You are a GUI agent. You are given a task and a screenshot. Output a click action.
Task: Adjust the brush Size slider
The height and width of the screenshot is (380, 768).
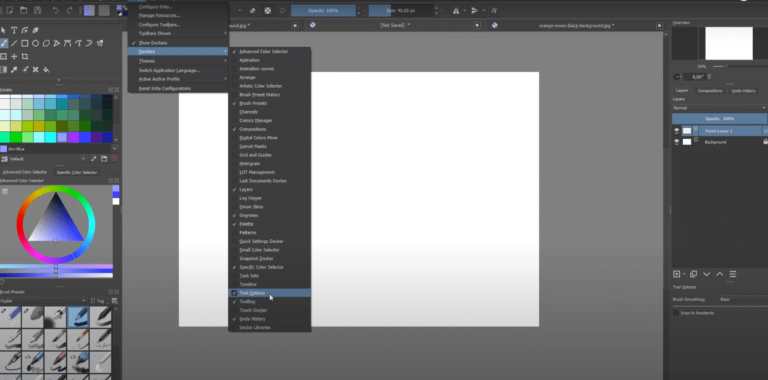tap(401, 10)
